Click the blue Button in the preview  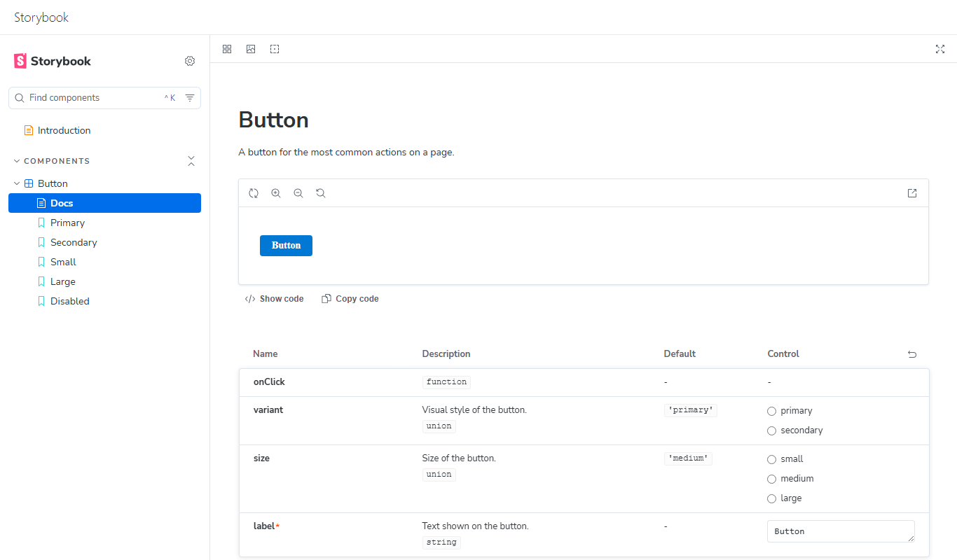[286, 246]
